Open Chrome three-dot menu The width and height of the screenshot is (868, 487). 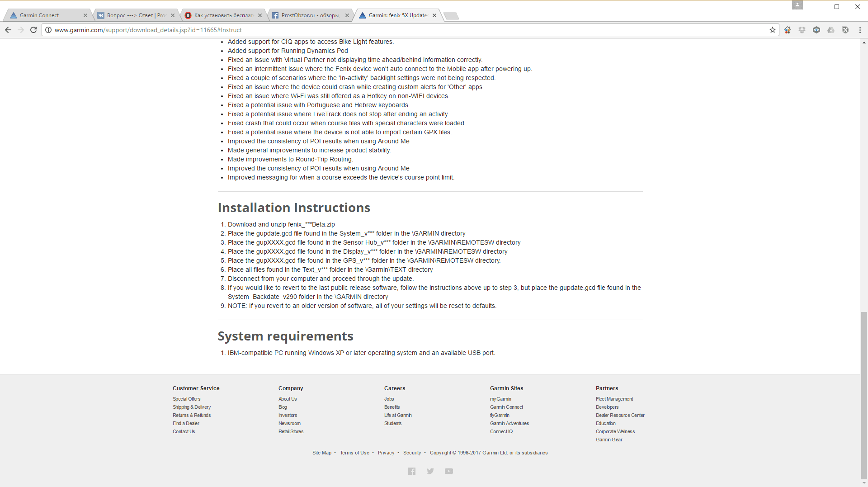pyautogui.click(x=860, y=30)
